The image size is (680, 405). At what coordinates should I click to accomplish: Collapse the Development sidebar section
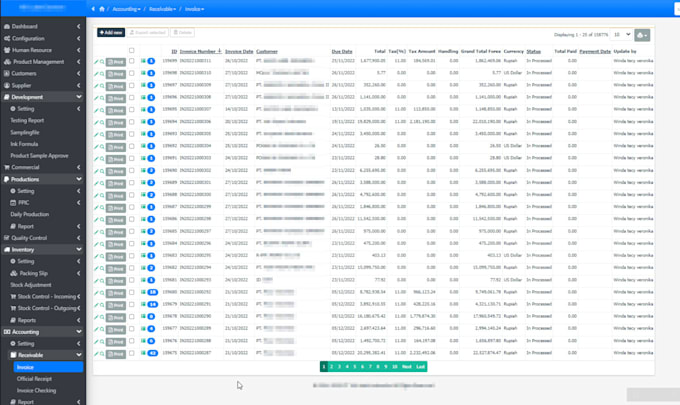(x=43, y=97)
